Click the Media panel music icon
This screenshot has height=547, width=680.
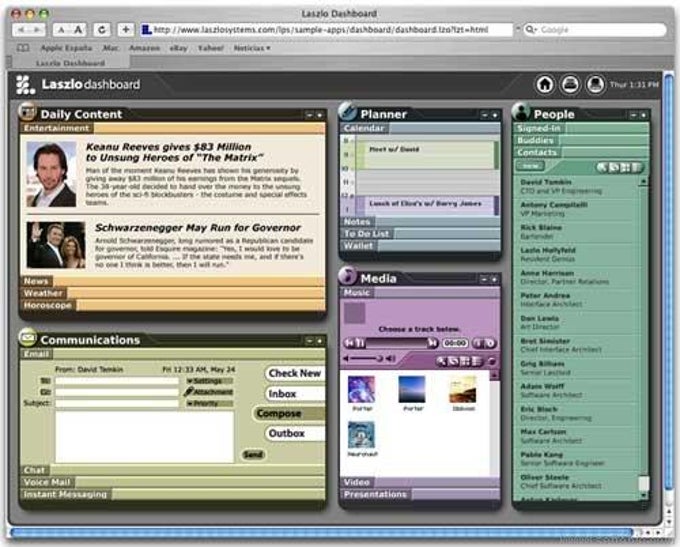(x=347, y=276)
